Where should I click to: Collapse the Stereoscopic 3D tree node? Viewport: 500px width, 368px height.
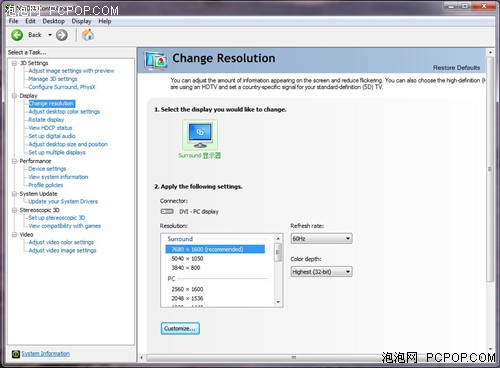[14, 210]
